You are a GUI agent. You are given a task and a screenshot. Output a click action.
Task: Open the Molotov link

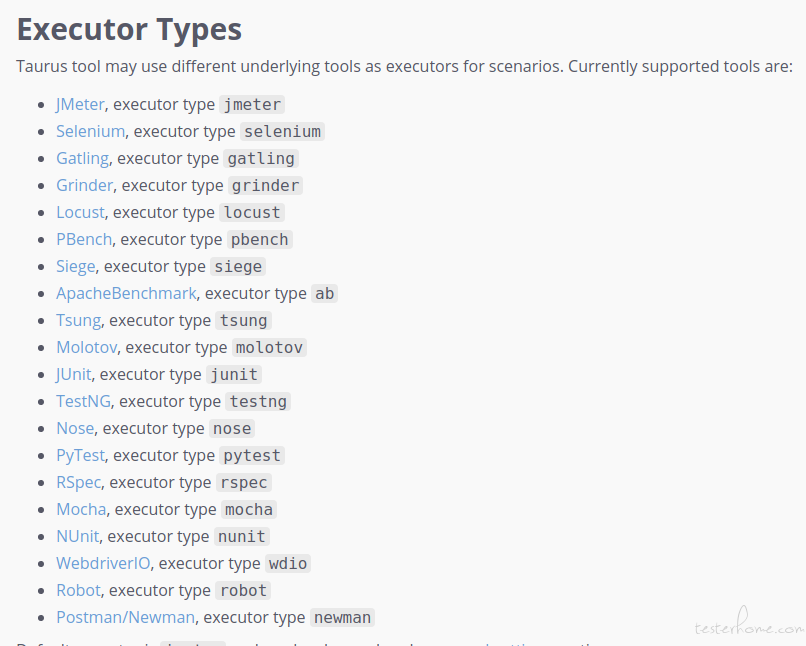[86, 347]
